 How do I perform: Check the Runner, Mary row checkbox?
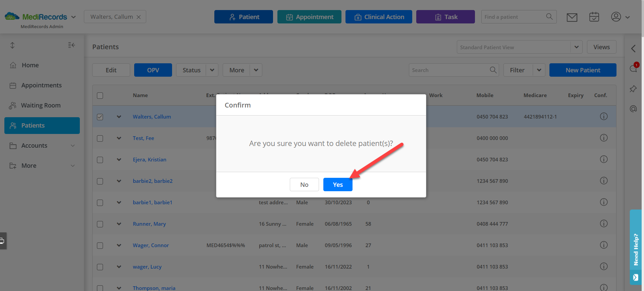coord(100,224)
